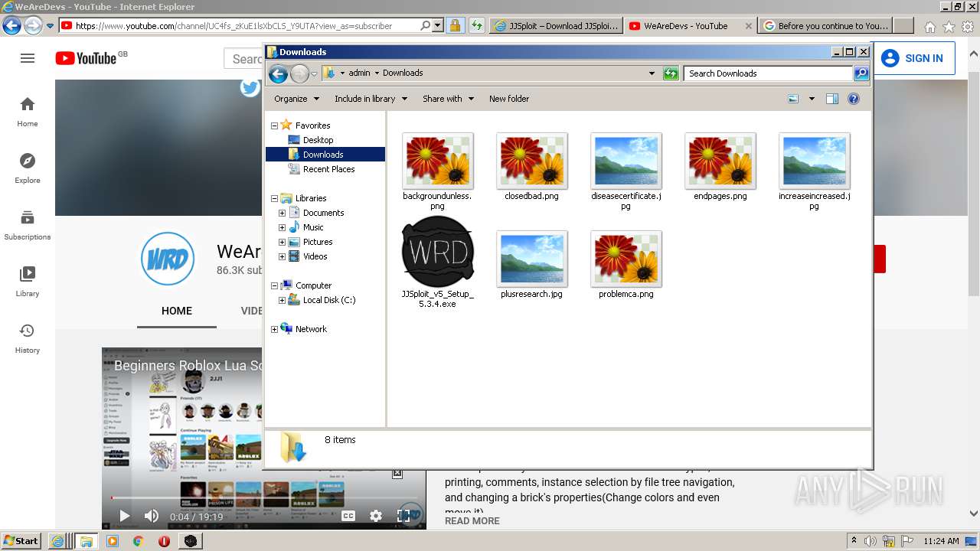Open video player settings gear
980x551 pixels.
[376, 516]
